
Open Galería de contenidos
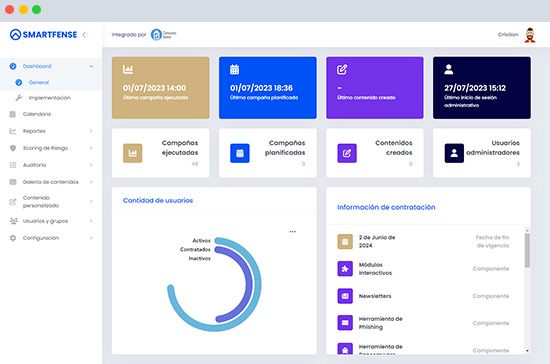tap(51, 182)
